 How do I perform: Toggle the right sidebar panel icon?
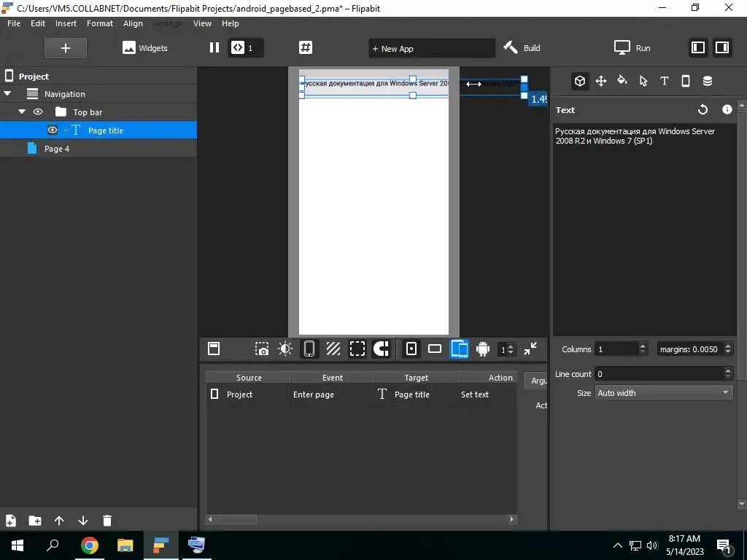pyautogui.click(x=722, y=47)
